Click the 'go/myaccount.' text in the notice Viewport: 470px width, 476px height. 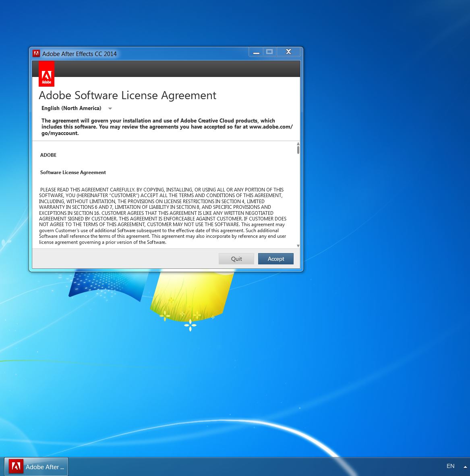point(60,133)
